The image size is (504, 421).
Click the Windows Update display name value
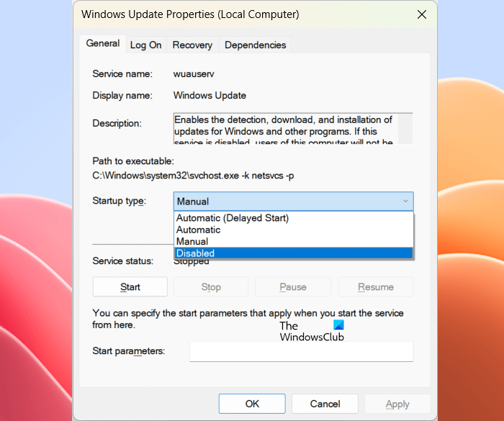click(210, 96)
